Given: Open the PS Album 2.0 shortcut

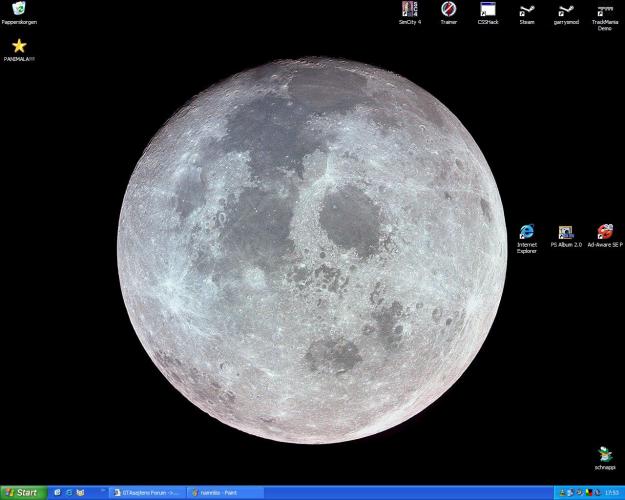Looking at the screenshot, I should point(566,232).
